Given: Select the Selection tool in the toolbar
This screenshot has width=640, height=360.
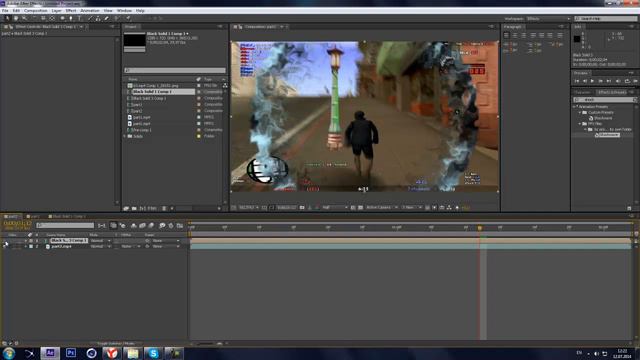Looking at the screenshot, I should click(7, 18).
